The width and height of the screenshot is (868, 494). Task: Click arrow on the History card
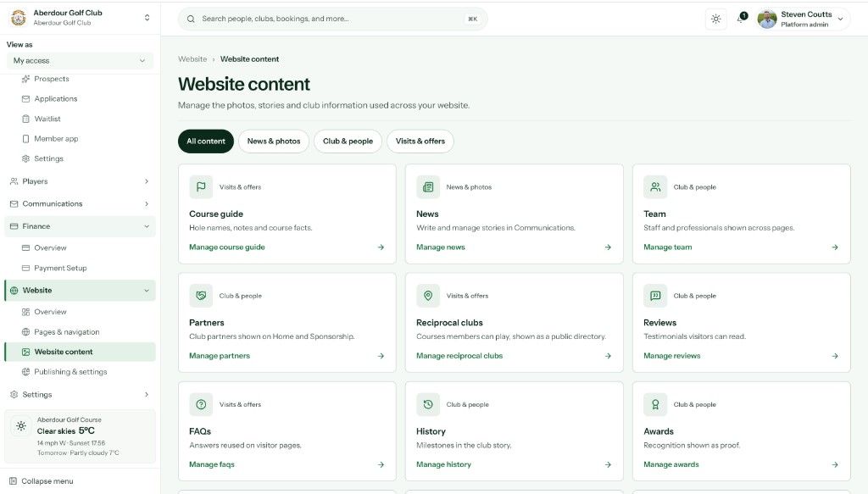click(608, 464)
